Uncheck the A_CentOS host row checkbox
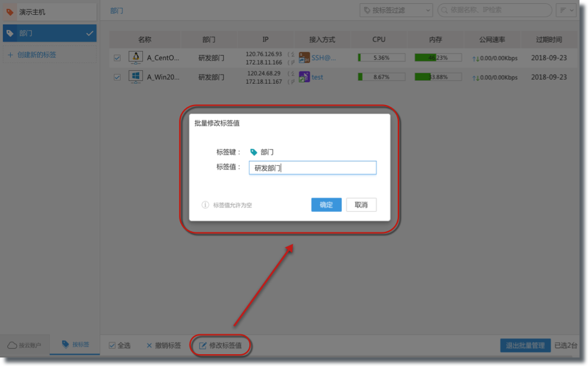588x366 pixels. coord(117,58)
